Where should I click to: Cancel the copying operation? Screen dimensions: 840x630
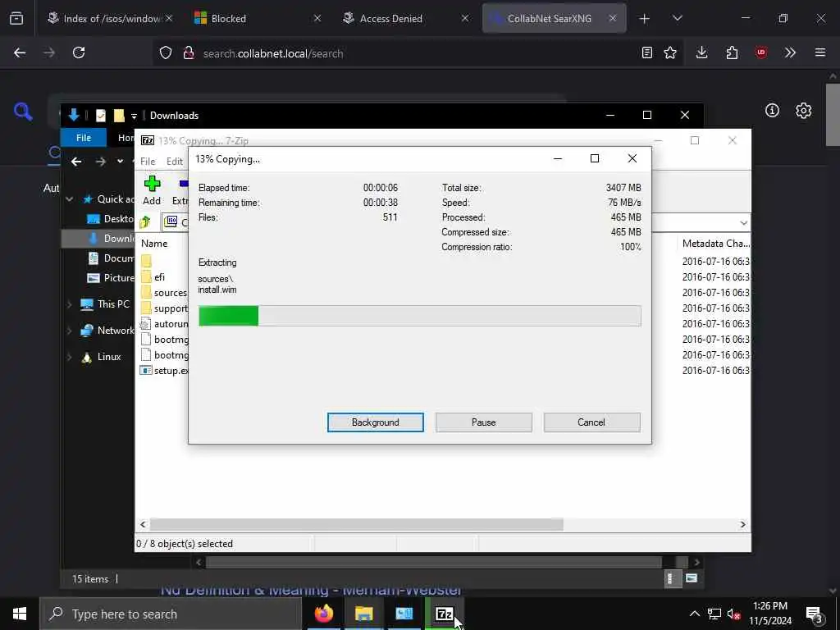coord(591,422)
